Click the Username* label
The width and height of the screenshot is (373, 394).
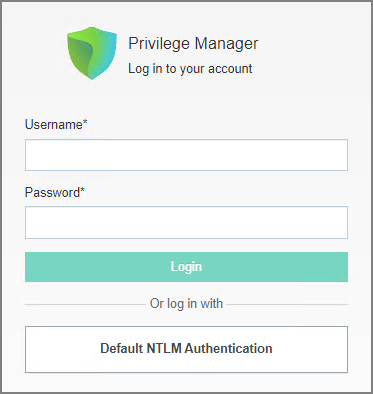56,124
